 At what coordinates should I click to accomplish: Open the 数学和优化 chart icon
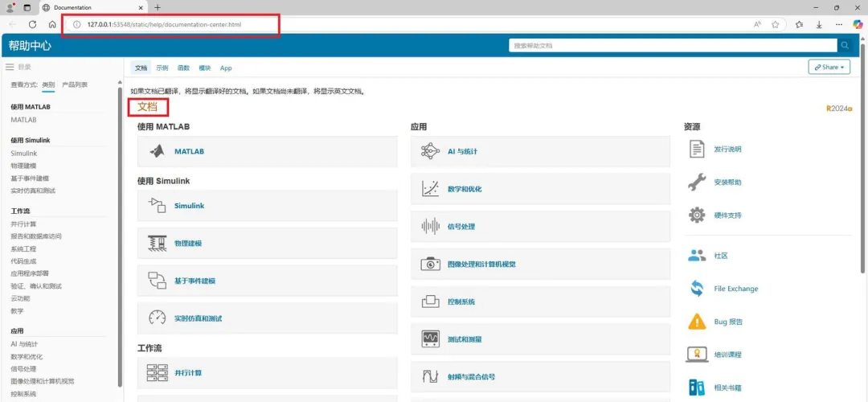[430, 189]
